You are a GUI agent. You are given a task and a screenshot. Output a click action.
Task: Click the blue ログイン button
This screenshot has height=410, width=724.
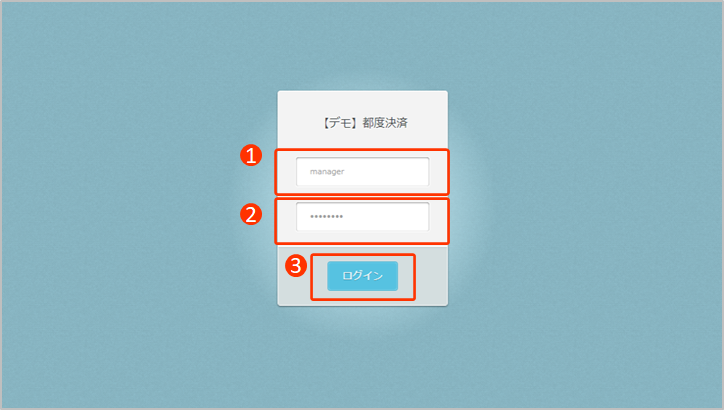[362, 276]
